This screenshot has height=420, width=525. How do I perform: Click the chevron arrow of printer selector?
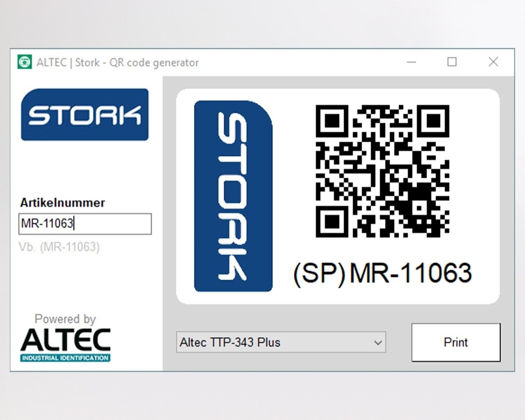point(378,342)
